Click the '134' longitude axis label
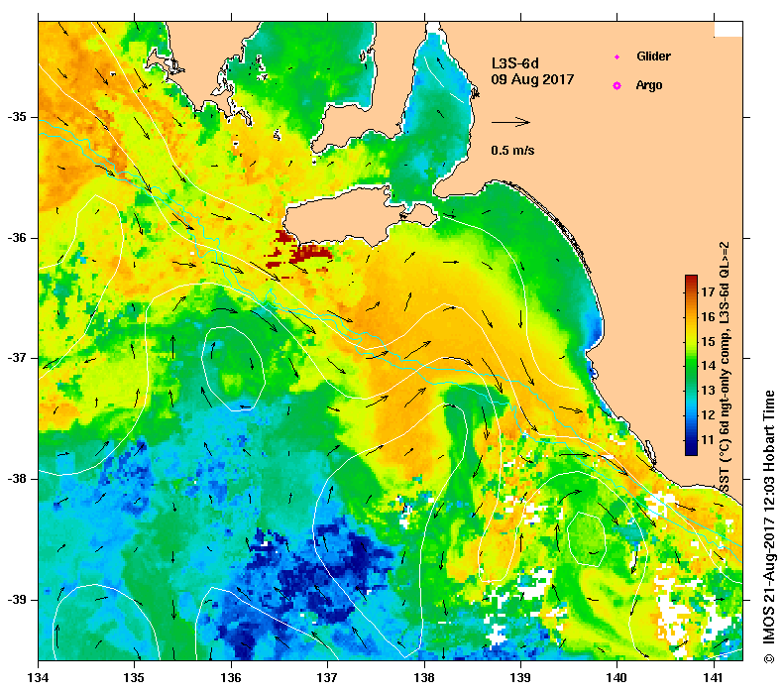The image size is (784, 694). point(39,678)
